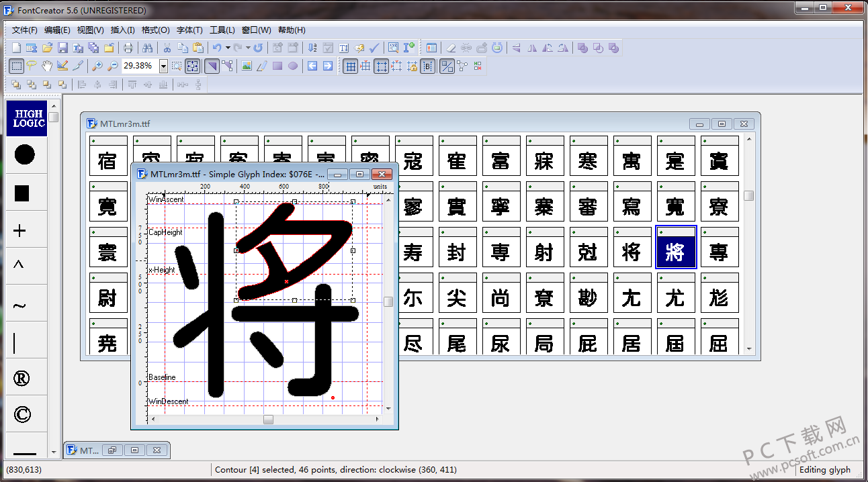Screen dimensions: 868x482
Task: Toggle snap to guidelines
Action: point(396,66)
